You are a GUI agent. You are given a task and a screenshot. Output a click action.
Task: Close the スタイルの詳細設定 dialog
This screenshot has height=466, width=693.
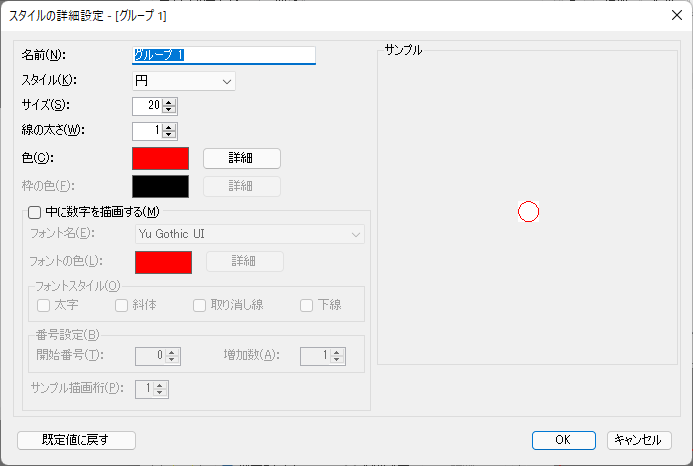click(x=675, y=15)
